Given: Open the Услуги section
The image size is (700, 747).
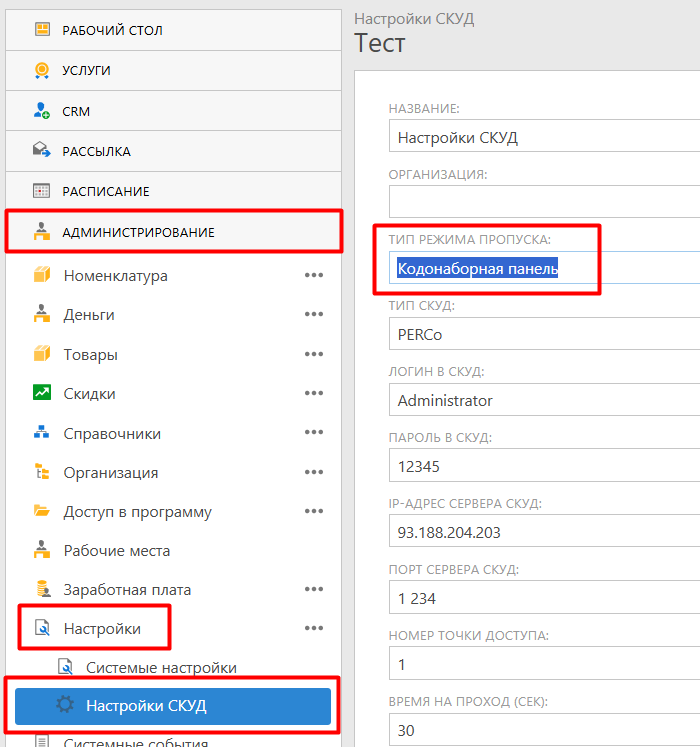Looking at the screenshot, I should tap(173, 71).
